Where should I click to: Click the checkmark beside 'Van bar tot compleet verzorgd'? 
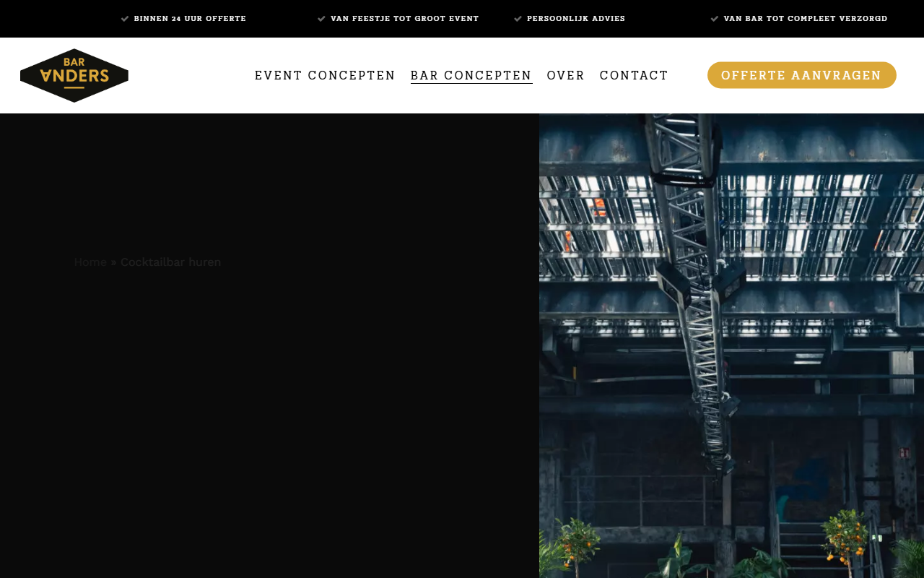(715, 19)
